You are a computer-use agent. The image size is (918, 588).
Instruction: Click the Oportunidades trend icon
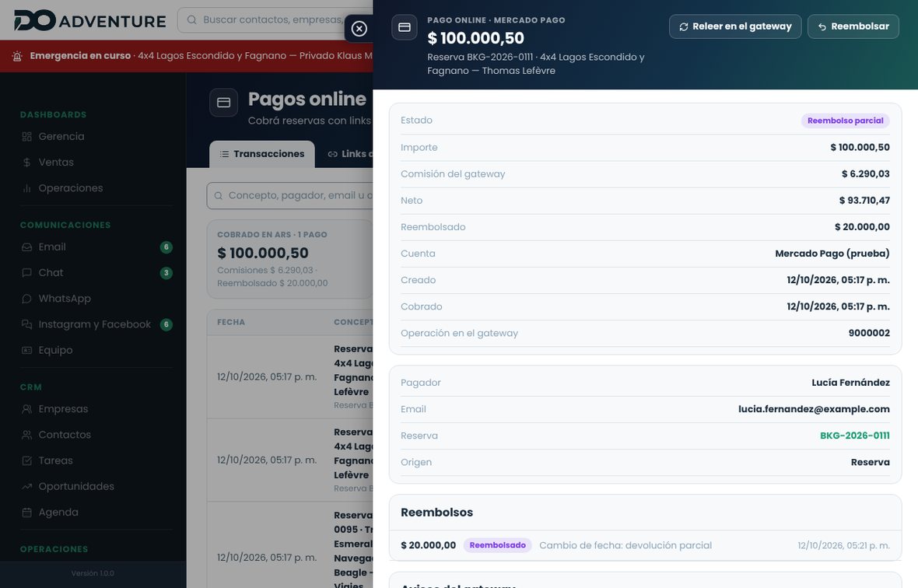(27, 486)
